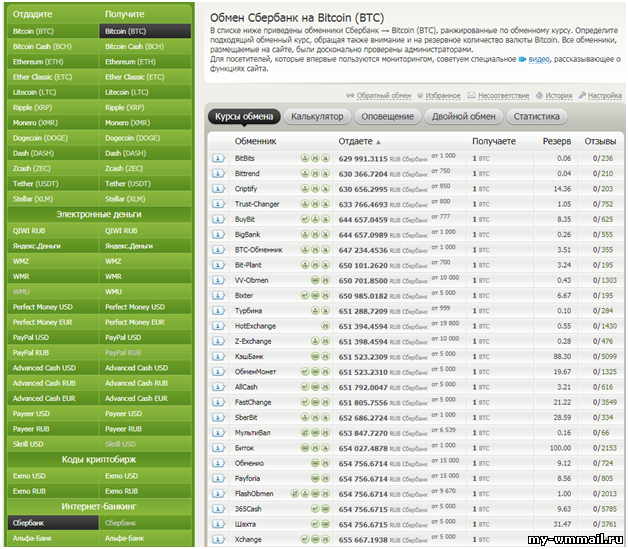Select the Курсы обмена tab

(244, 117)
